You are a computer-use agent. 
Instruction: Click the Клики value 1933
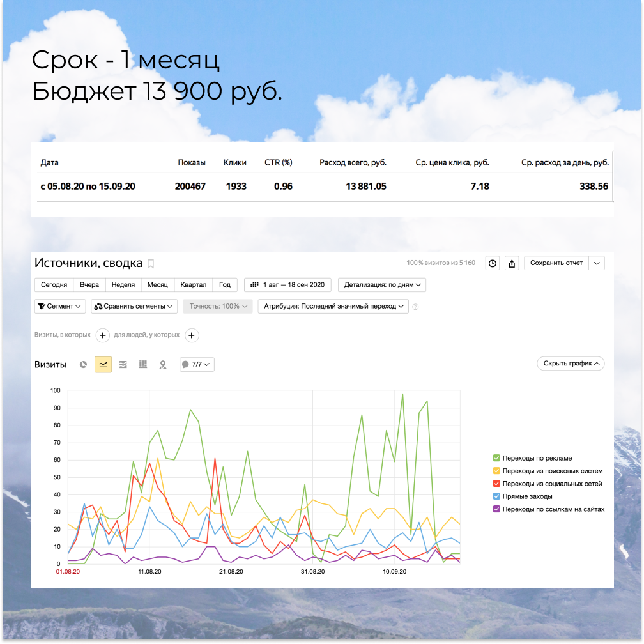(236, 187)
